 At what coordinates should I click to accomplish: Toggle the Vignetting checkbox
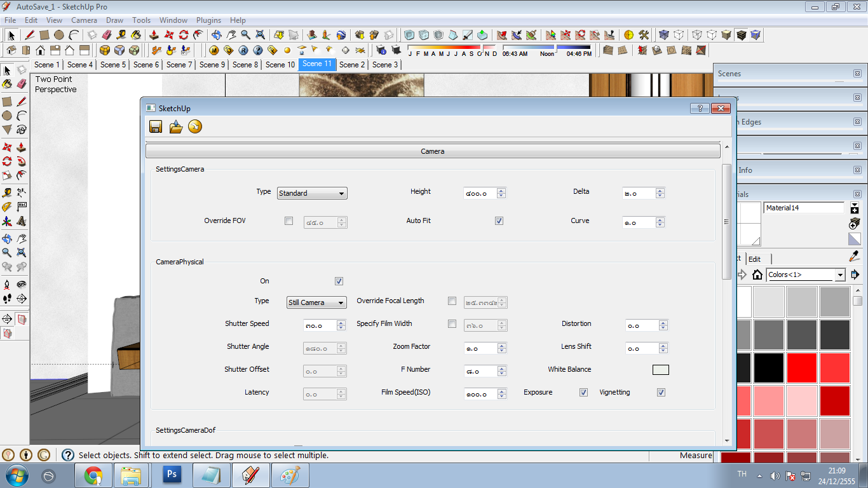click(661, 393)
